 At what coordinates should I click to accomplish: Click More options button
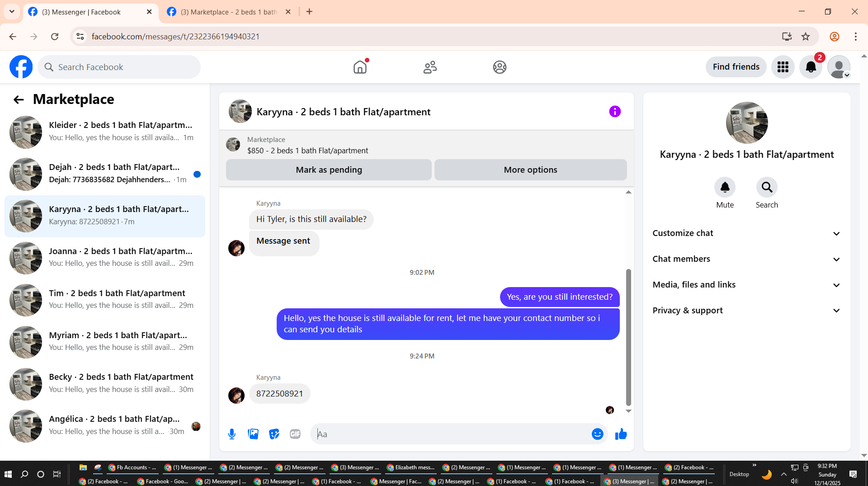[x=530, y=170]
